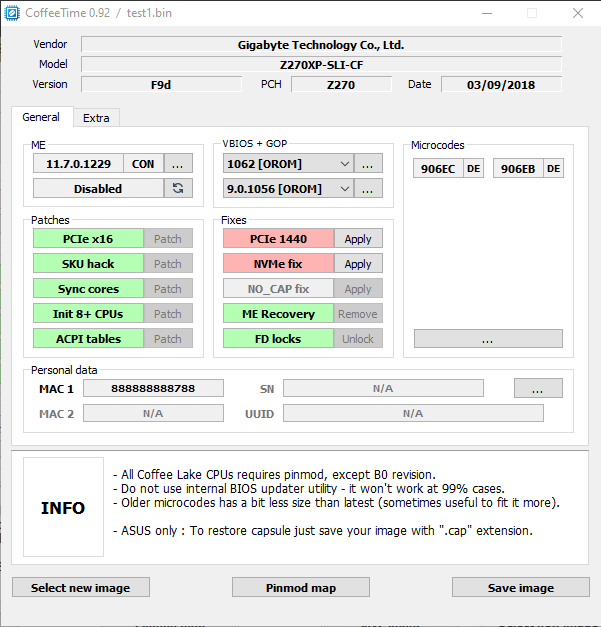This screenshot has width=601, height=627.
Task: Click the PCH field Z270
Action: coord(341,84)
